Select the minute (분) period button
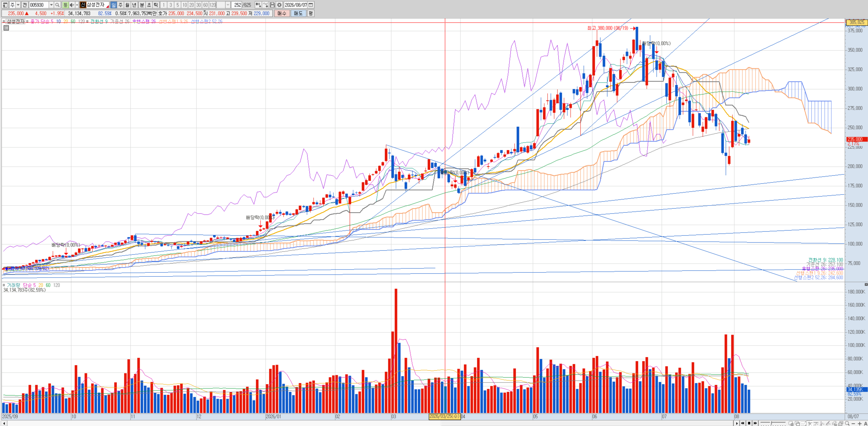The image size is (868, 426). click(x=142, y=5)
